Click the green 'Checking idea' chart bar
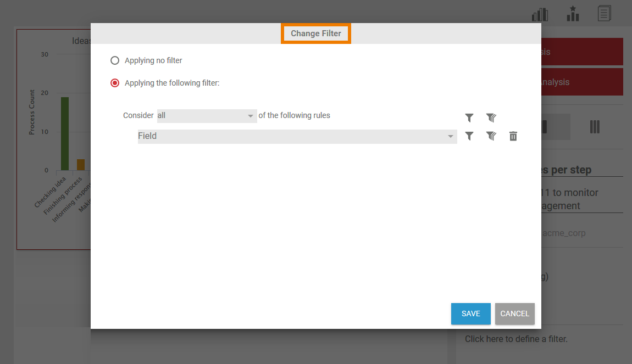 pyautogui.click(x=65, y=133)
